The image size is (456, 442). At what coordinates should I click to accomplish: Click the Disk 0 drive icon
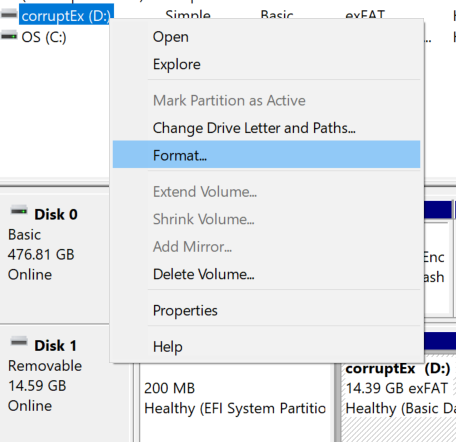click(19, 211)
